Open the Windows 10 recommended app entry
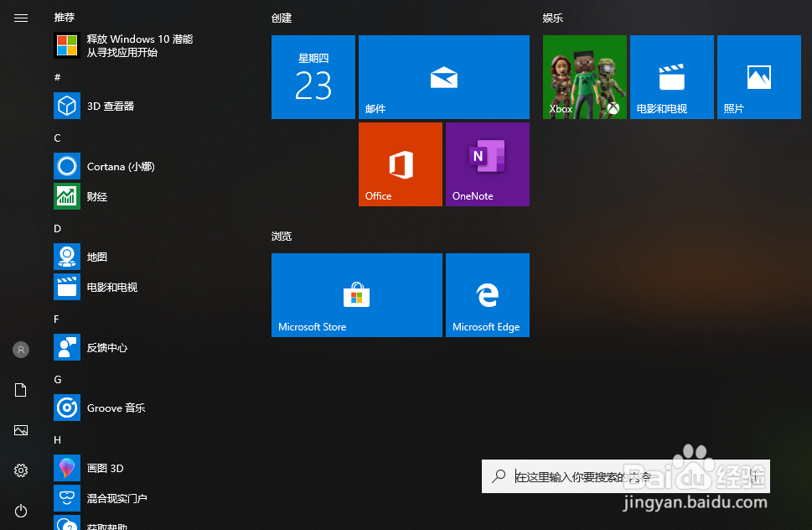Screen dimensions: 812x530 [124, 45]
